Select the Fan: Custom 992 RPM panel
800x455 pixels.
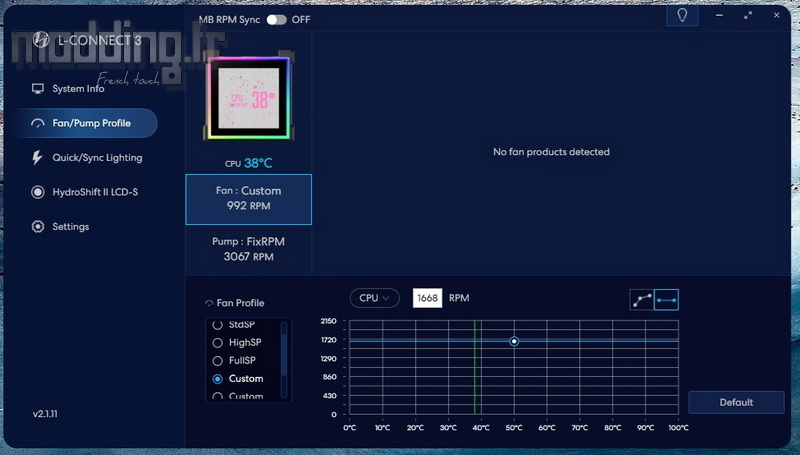click(248, 198)
